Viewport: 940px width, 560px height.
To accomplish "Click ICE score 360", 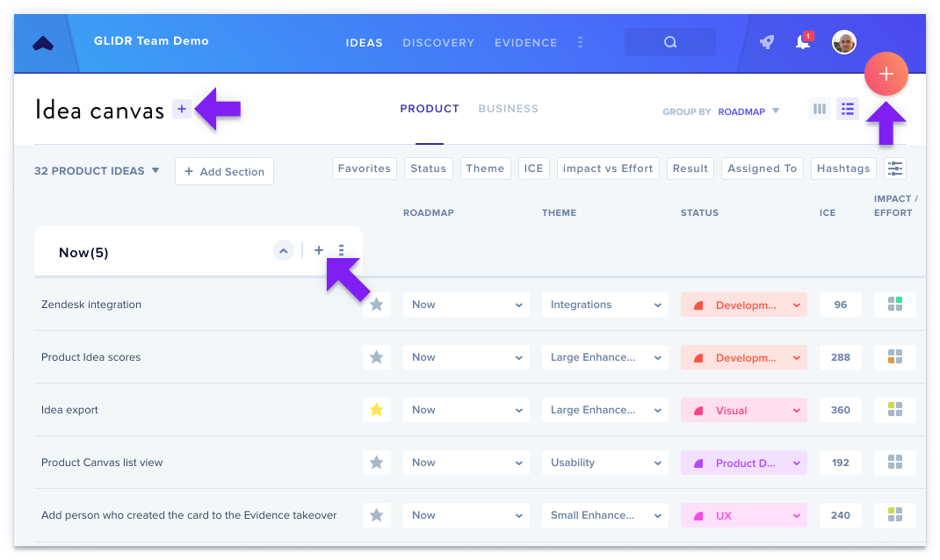I will pyautogui.click(x=841, y=410).
